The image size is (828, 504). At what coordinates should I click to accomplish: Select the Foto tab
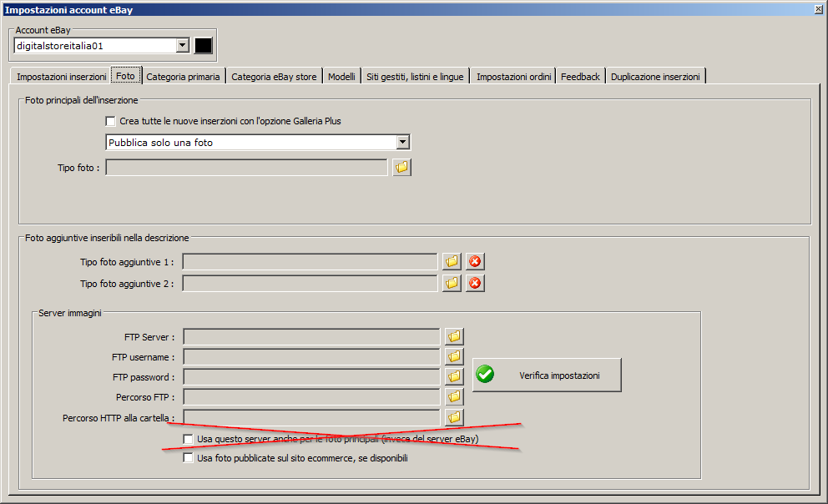(x=126, y=75)
